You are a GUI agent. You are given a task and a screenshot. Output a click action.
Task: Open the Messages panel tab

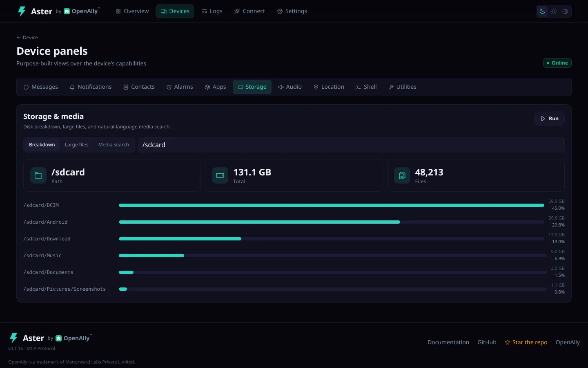[x=41, y=87]
